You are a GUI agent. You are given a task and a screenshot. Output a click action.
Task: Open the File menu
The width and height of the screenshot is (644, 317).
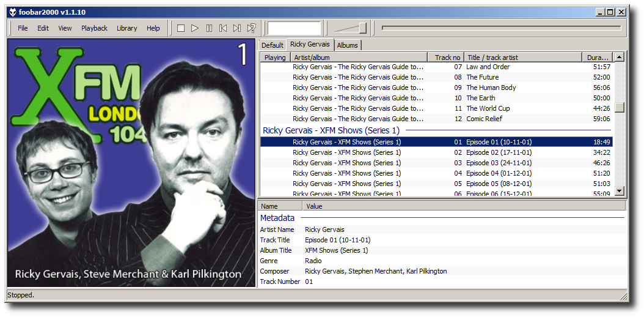(x=23, y=28)
